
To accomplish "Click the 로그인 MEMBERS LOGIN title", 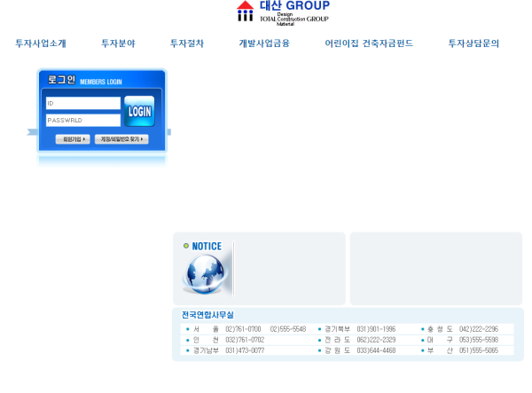I will click(x=84, y=80).
